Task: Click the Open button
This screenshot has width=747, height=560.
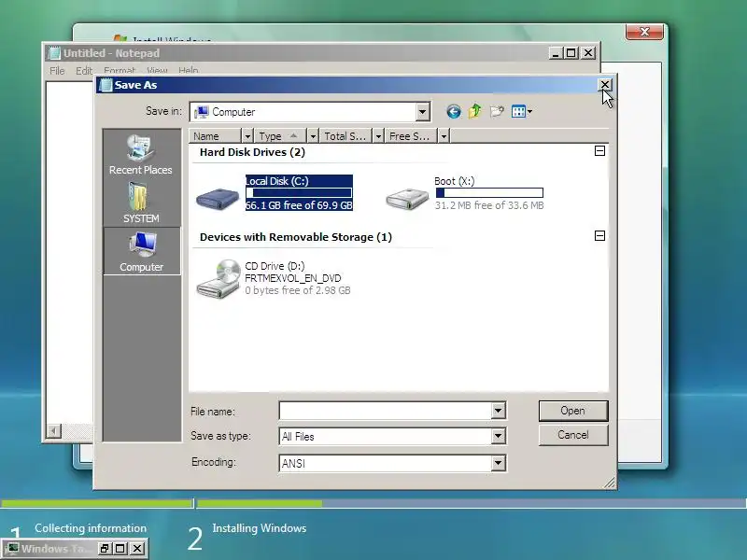Action: click(x=573, y=411)
